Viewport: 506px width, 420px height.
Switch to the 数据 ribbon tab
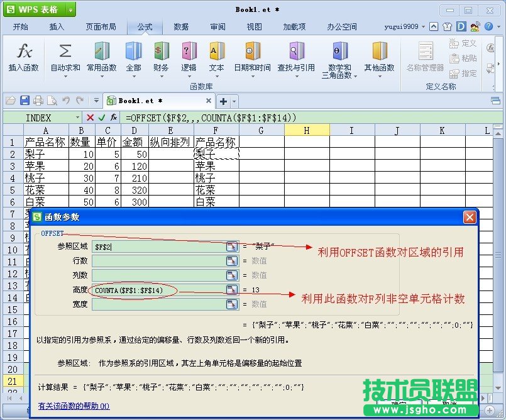[x=181, y=26]
